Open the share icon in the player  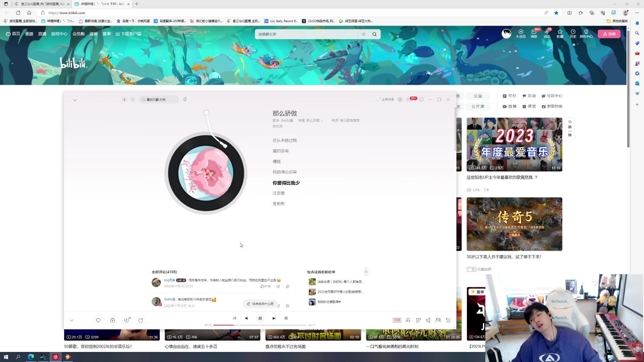pyautogui.click(x=141, y=320)
